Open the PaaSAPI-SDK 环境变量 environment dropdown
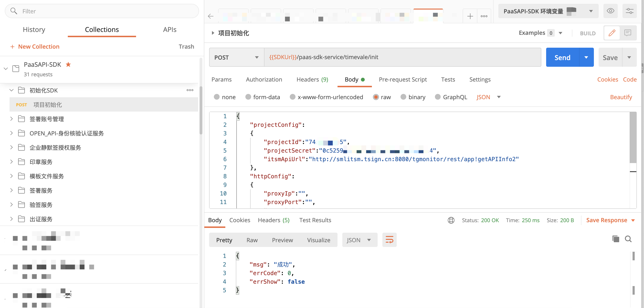 tap(548, 11)
